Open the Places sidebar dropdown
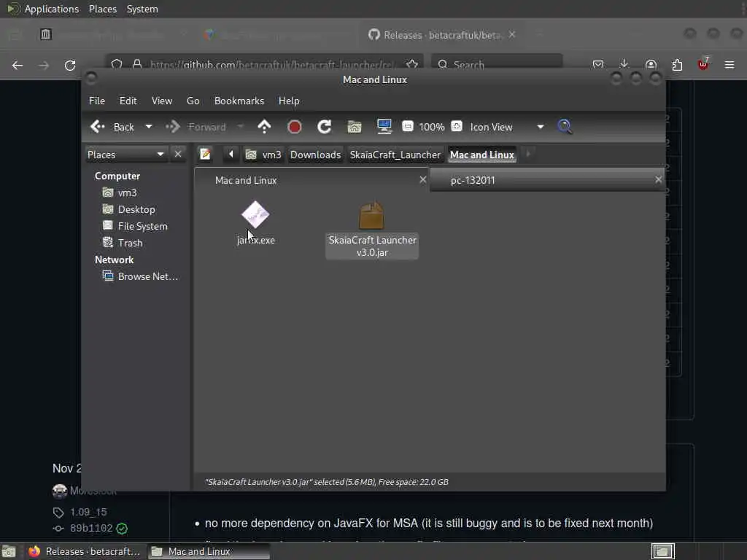Image resolution: width=747 pixels, height=560 pixels. (125, 155)
